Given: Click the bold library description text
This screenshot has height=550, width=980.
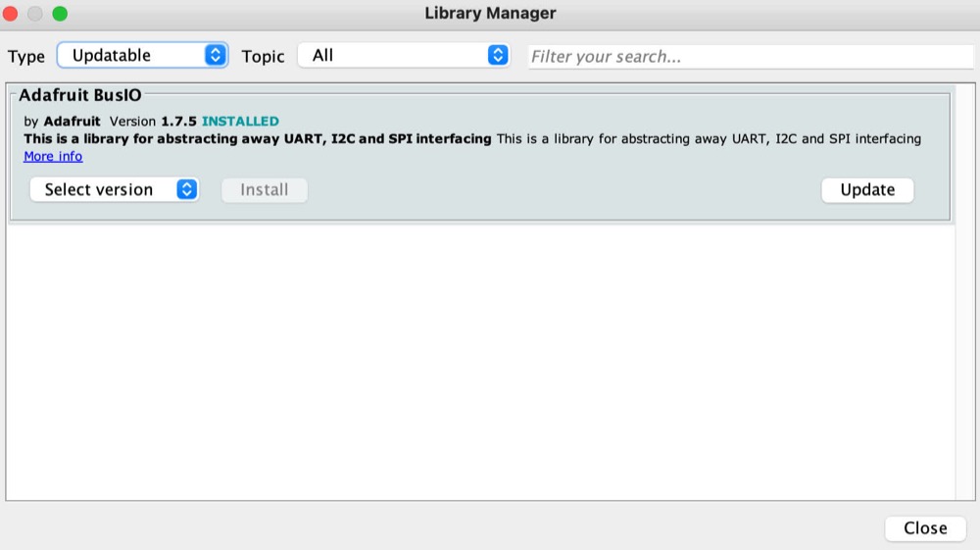Looking at the screenshot, I should (x=257, y=139).
